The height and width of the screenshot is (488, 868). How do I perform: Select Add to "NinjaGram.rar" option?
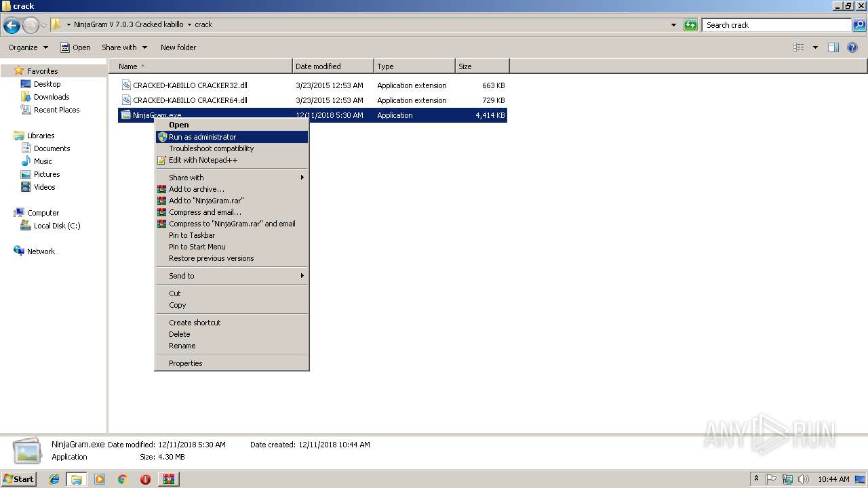pos(231,201)
